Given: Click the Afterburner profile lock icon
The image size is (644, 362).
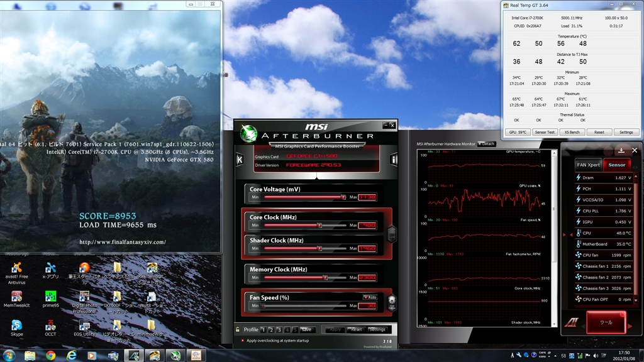Looking at the screenshot, I should 238,329.
